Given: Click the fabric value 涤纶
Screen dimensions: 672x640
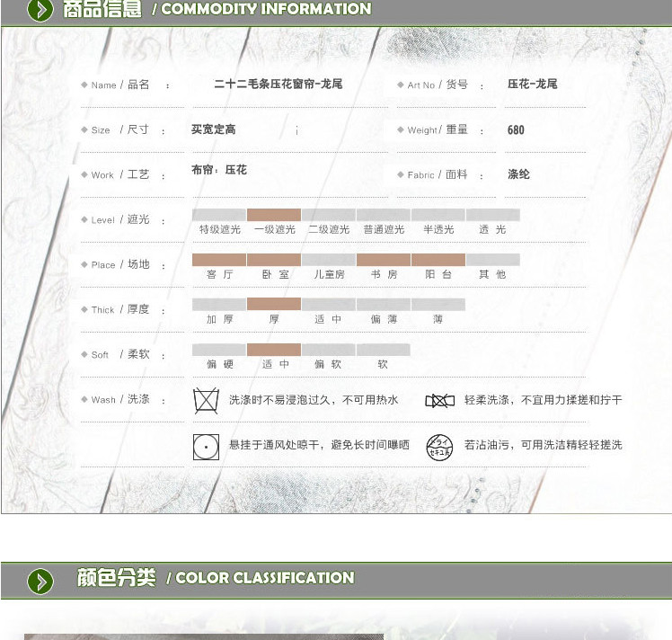Looking at the screenshot, I should [x=518, y=174].
